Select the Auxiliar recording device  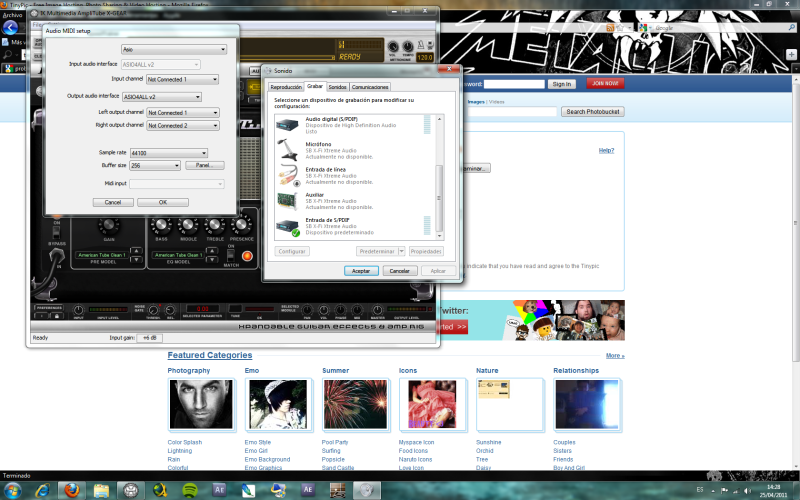click(x=354, y=201)
